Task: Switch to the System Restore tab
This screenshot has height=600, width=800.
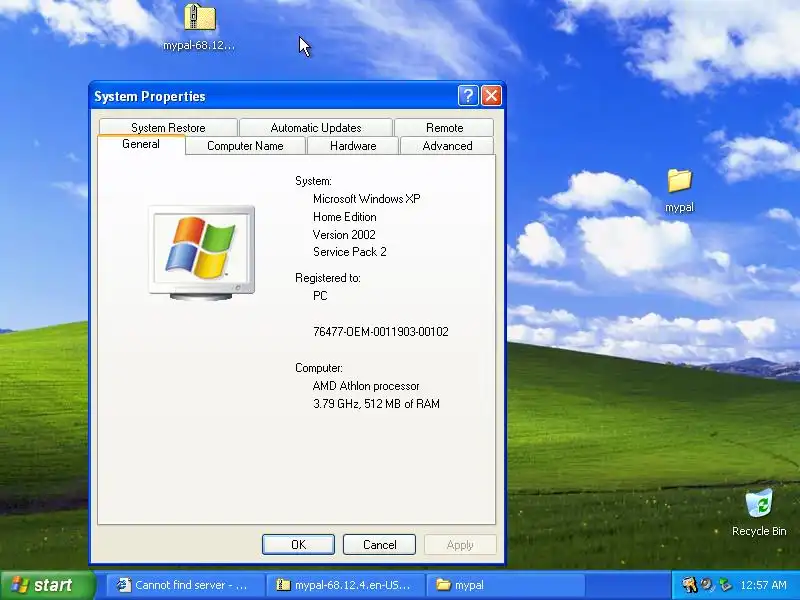Action: [x=168, y=127]
